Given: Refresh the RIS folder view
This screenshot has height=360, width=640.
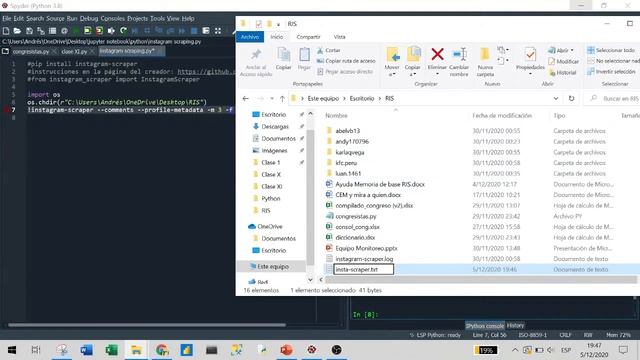Looking at the screenshot, I should 571,98.
